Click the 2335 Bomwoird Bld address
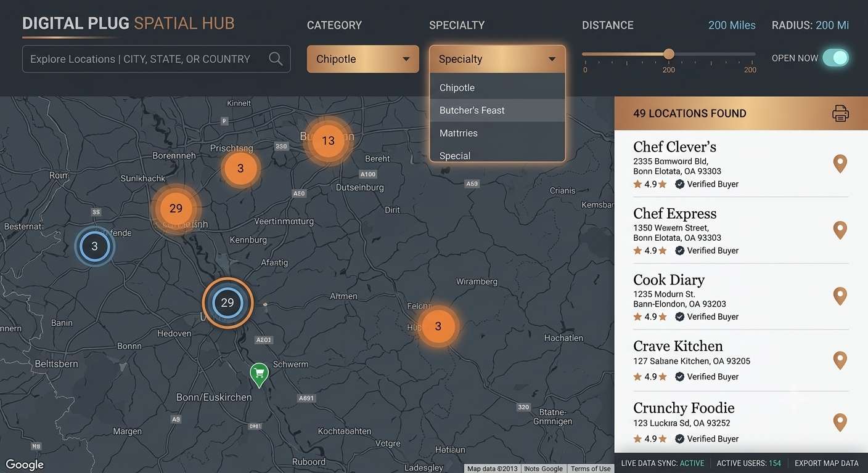The height and width of the screenshot is (473, 868). tap(671, 161)
